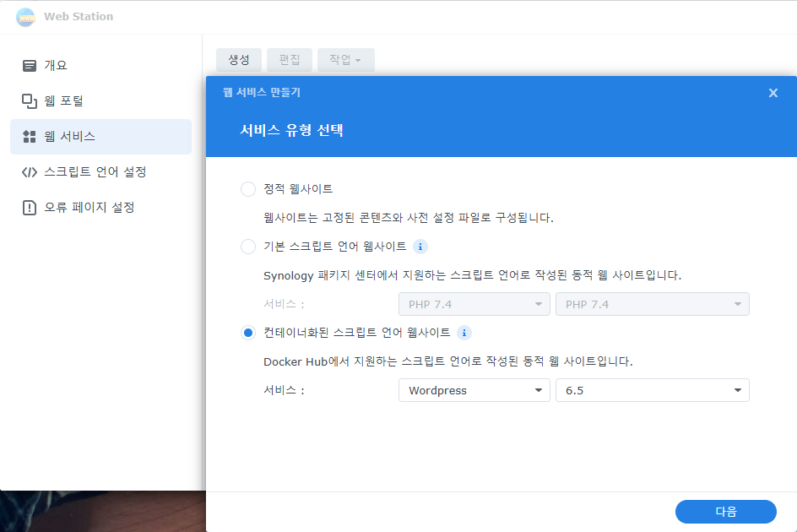This screenshot has width=797, height=532.
Task: Click the 편집 edit button
Action: (x=290, y=60)
